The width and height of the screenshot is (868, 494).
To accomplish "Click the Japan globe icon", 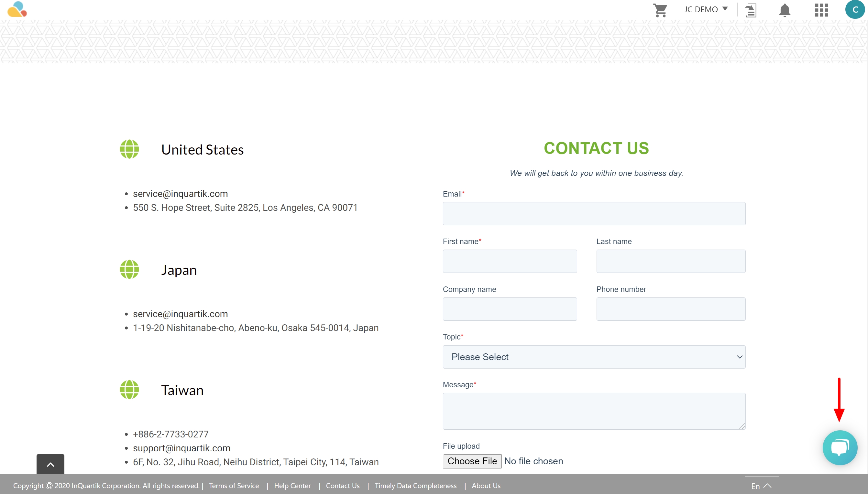I will (x=129, y=269).
